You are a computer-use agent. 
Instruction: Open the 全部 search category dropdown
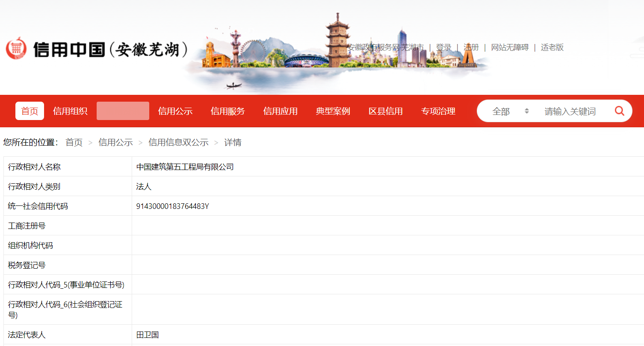511,111
